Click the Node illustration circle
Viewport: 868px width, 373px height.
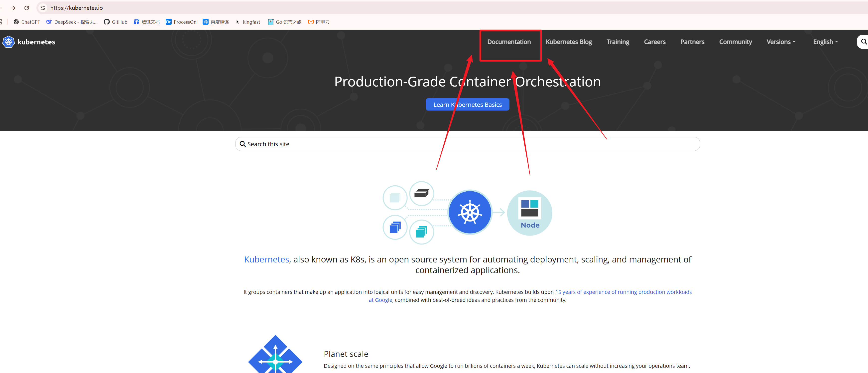coord(530,213)
